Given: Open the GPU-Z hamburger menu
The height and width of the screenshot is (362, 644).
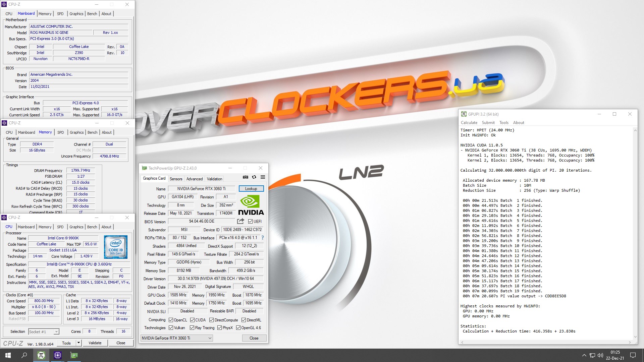Looking at the screenshot, I should point(263,177).
